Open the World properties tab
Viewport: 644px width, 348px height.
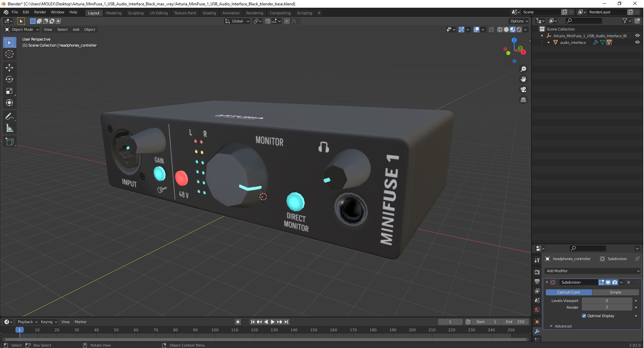[x=537, y=310]
